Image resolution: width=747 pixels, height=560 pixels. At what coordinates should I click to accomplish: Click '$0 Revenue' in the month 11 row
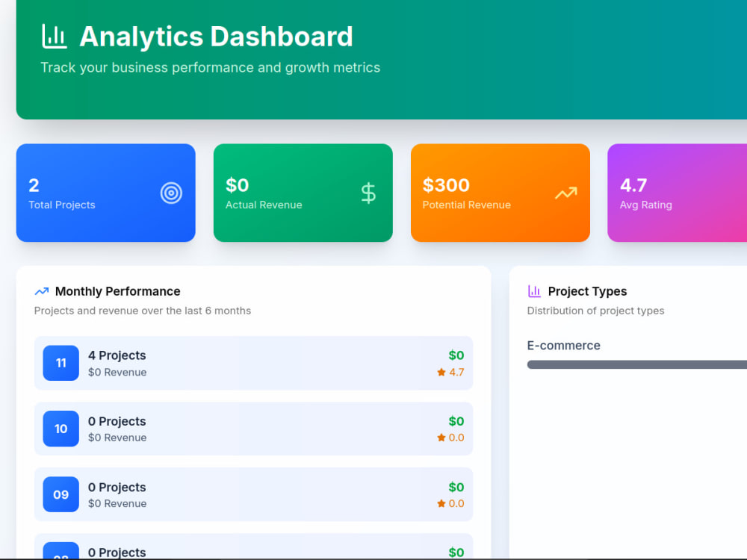(117, 372)
